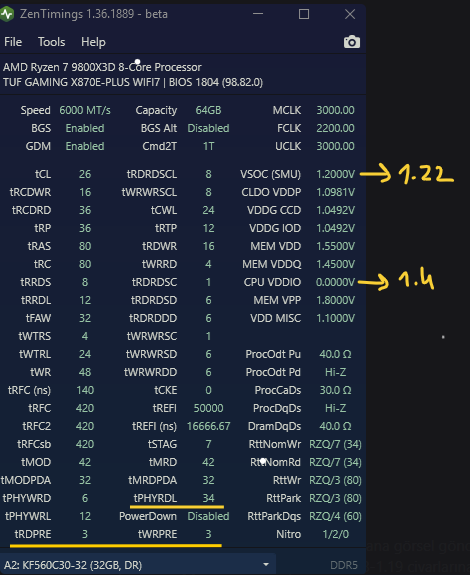This screenshot has height=575, width=470.
Task: Click the tPHYRDL value 34
Action: (208, 498)
